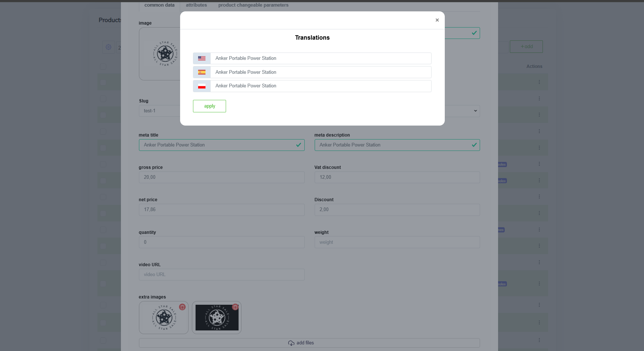Click the gross price input field

coord(221,177)
